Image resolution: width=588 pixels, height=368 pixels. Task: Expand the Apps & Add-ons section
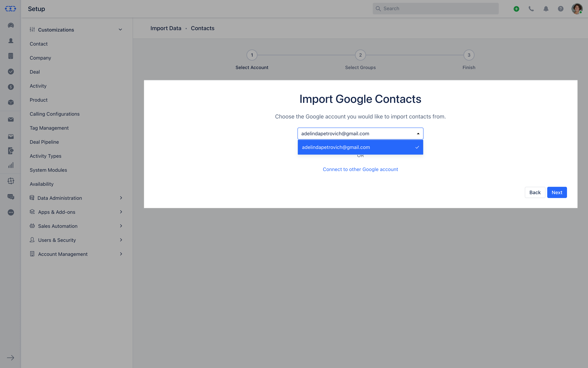[x=121, y=212]
